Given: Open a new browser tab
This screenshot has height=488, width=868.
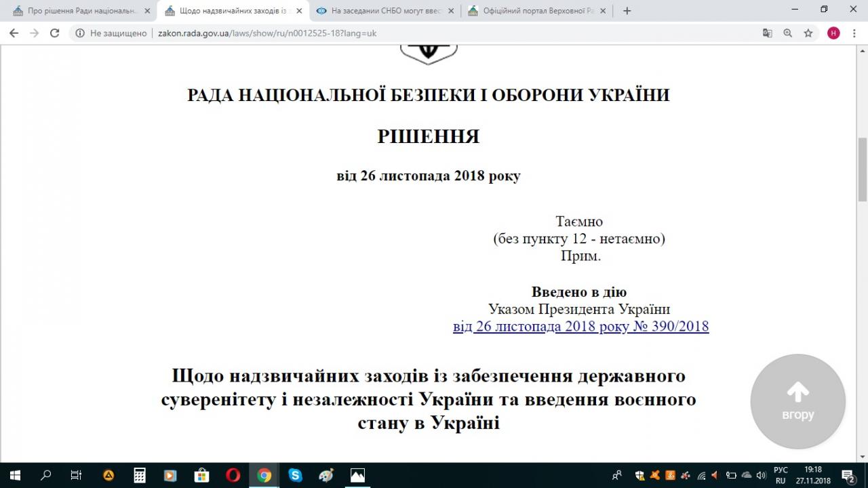Looking at the screenshot, I should [627, 11].
